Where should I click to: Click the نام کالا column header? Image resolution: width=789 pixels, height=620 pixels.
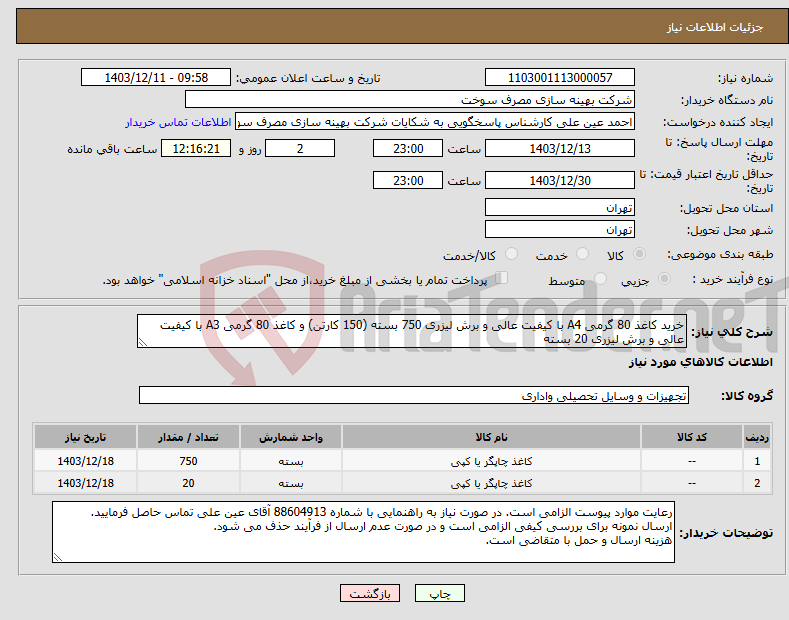coord(491,437)
